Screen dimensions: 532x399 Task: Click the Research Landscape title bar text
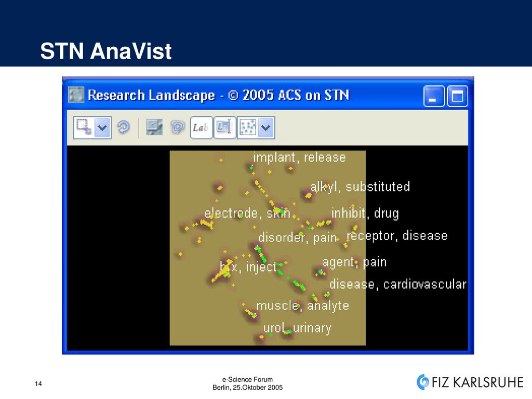[x=219, y=95]
